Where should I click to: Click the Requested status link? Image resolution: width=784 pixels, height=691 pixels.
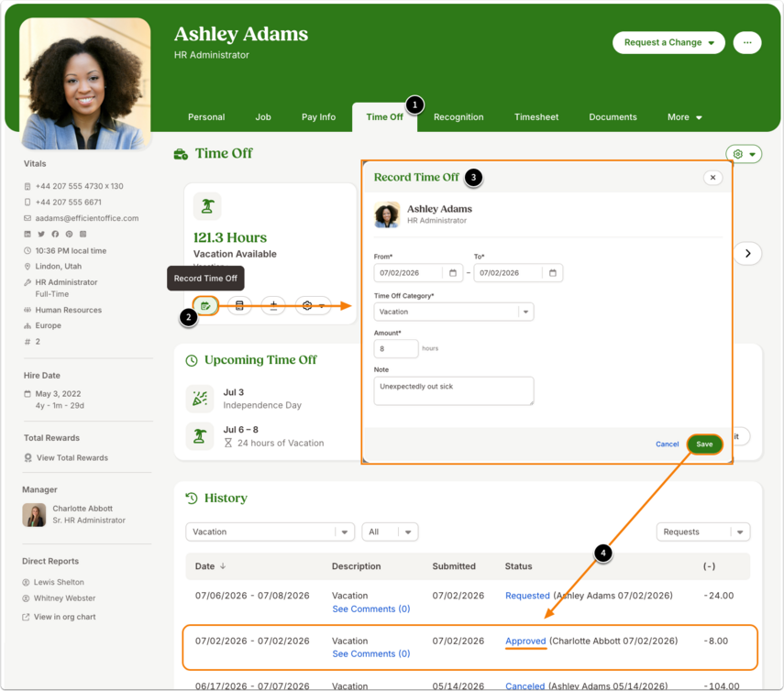pyautogui.click(x=527, y=596)
